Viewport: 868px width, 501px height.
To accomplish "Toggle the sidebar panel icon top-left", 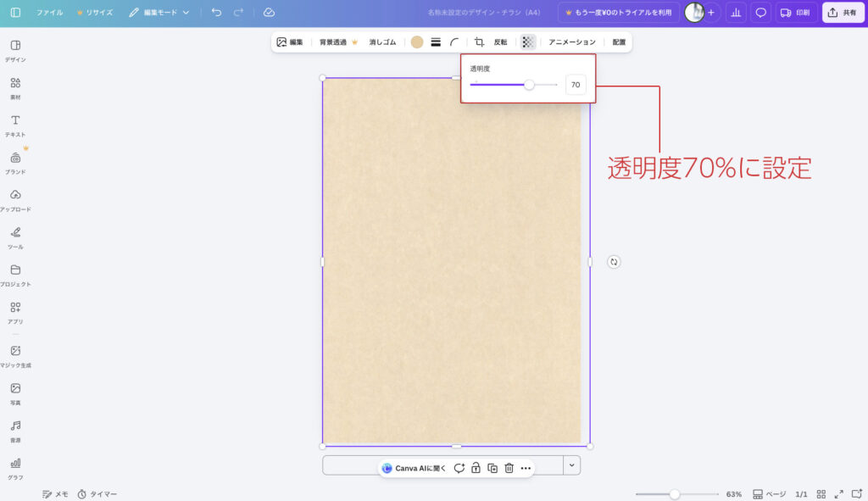I will tap(15, 13).
